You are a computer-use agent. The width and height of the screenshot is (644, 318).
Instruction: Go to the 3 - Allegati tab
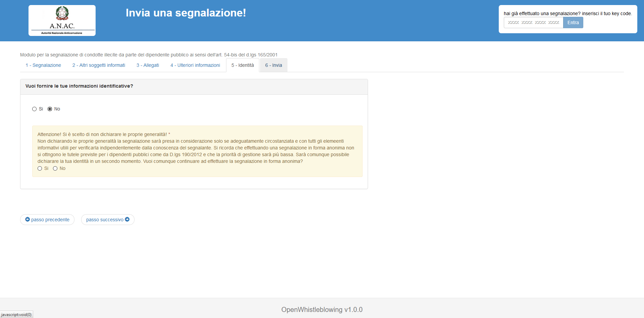pyautogui.click(x=148, y=65)
